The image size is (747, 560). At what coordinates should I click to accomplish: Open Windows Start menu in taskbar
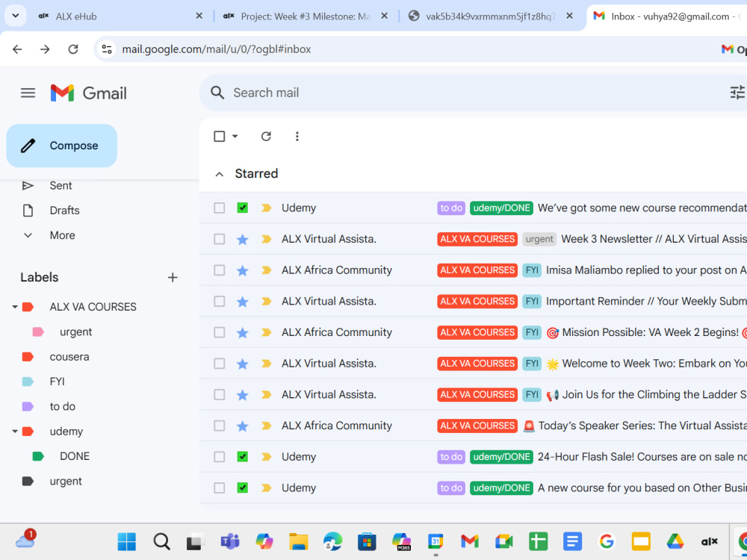pos(127,541)
